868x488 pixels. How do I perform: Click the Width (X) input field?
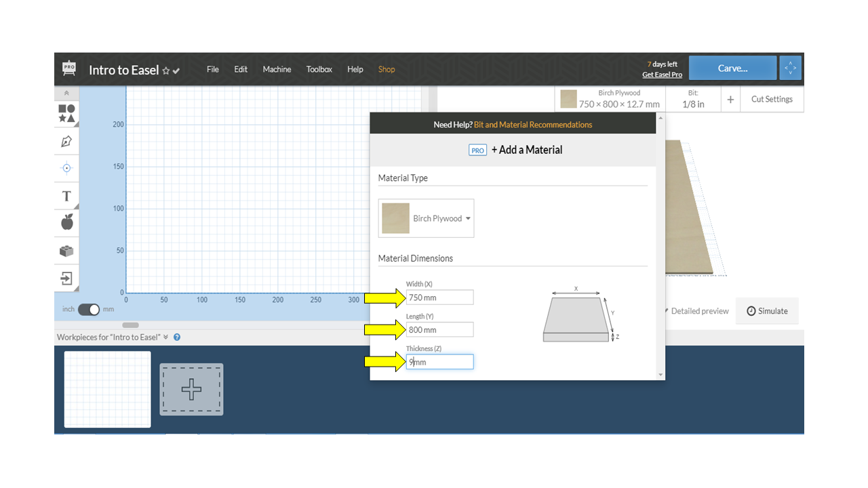(x=439, y=297)
